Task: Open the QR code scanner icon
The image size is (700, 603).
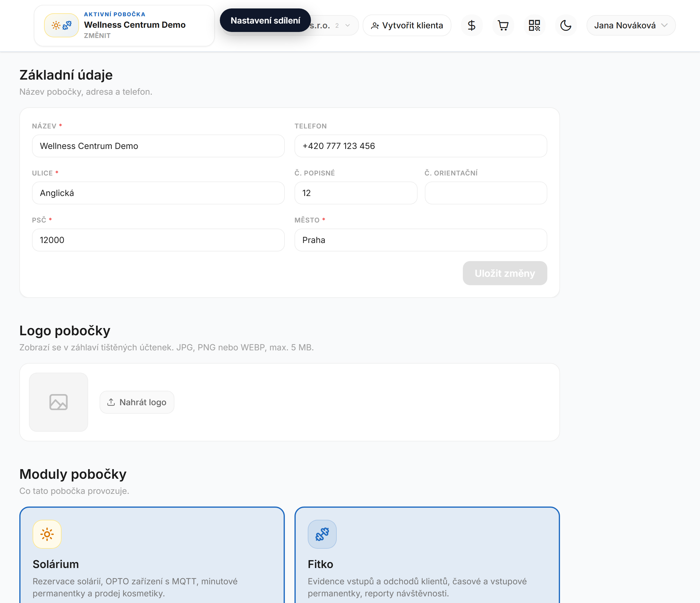Action: point(534,25)
